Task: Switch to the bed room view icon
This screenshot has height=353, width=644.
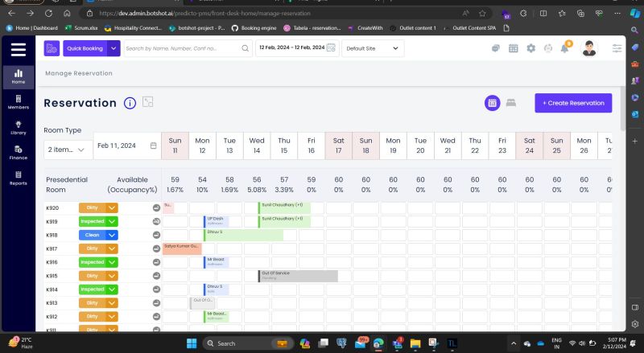Action: pyautogui.click(x=510, y=103)
